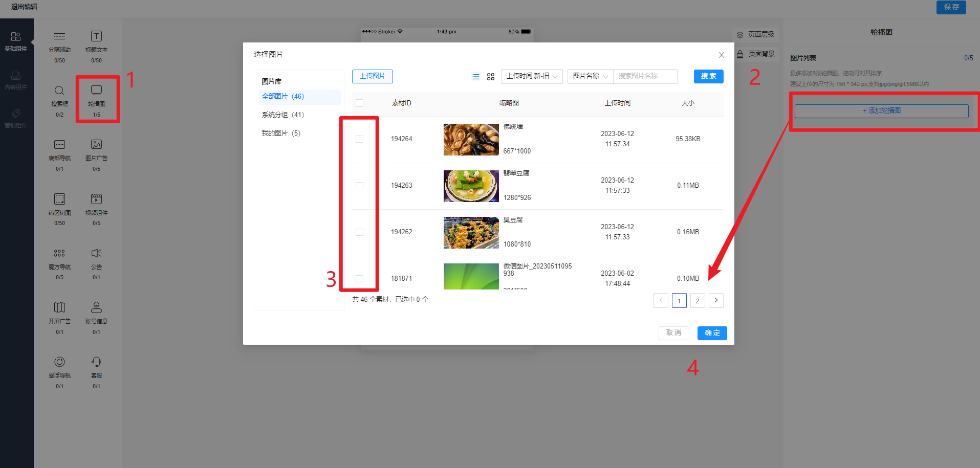The height and width of the screenshot is (468, 980).
Task: Click the 搜索框 search box component icon
Action: point(59,91)
